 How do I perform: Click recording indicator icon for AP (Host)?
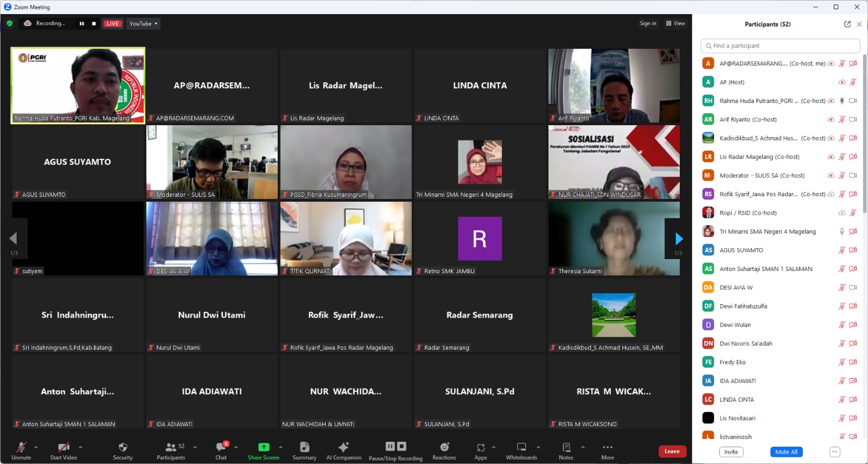pyautogui.click(x=842, y=82)
